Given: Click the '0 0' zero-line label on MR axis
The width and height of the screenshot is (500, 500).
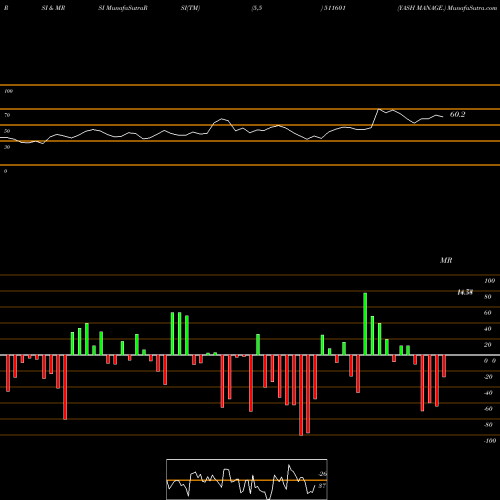Looking at the screenshot, I should click(x=490, y=361).
